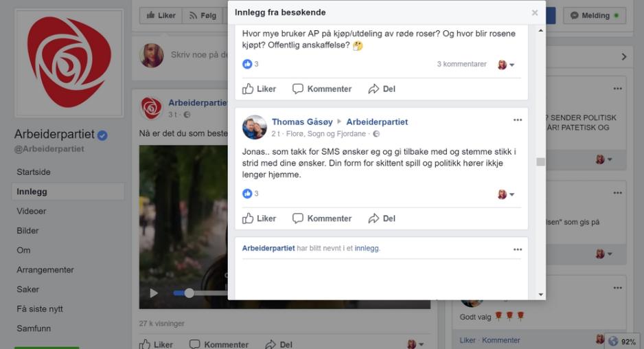
Task: View the 3 kommentarer link
Action: (x=461, y=65)
